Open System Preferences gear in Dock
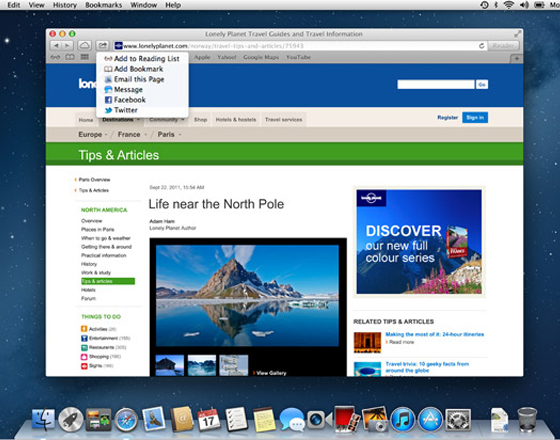560x440 pixels. pos(458,419)
